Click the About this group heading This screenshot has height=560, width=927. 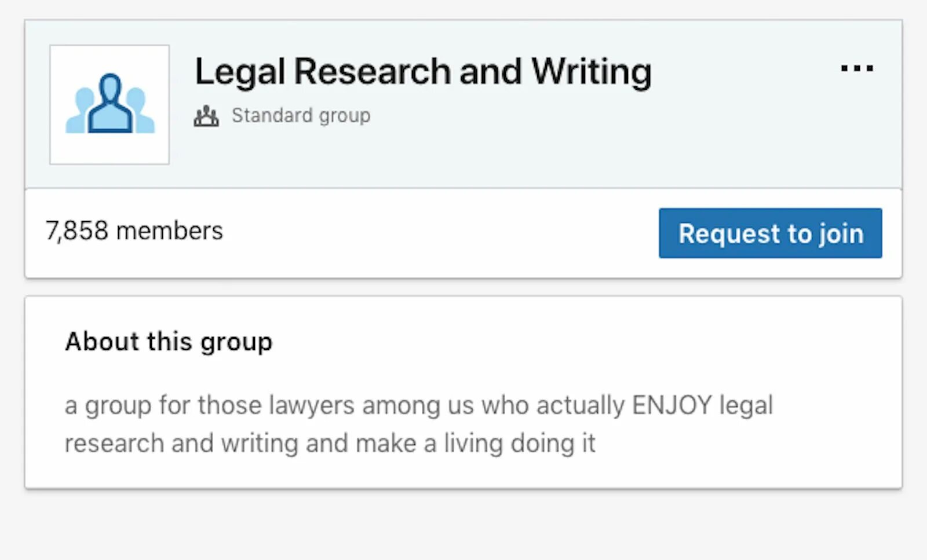click(169, 341)
